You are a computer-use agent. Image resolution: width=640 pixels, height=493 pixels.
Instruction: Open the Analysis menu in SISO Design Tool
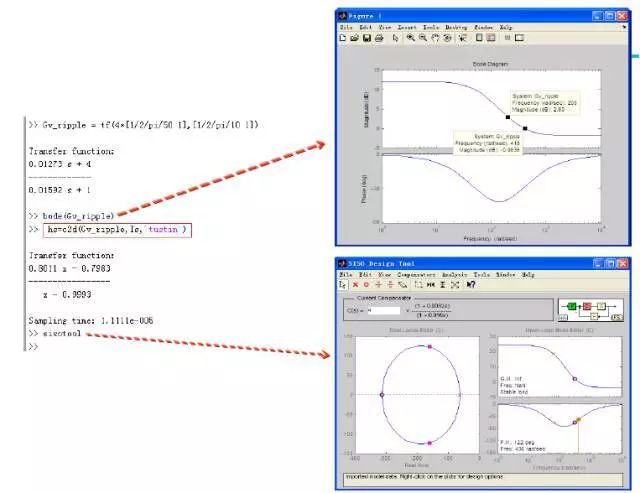pos(454,275)
